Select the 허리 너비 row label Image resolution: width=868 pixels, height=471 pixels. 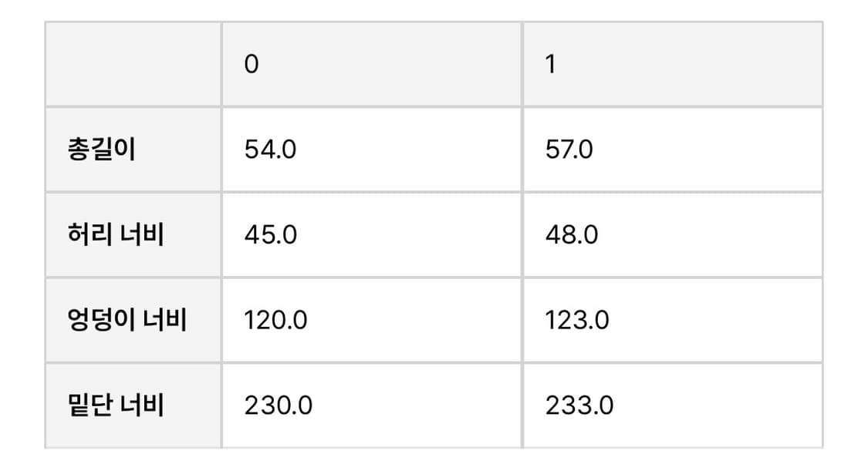tap(115, 234)
